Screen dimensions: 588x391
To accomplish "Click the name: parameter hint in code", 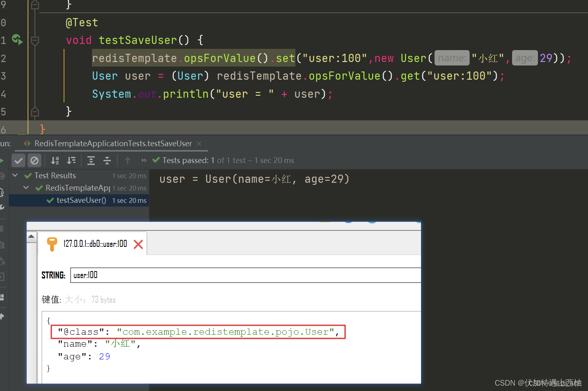I will point(452,58).
